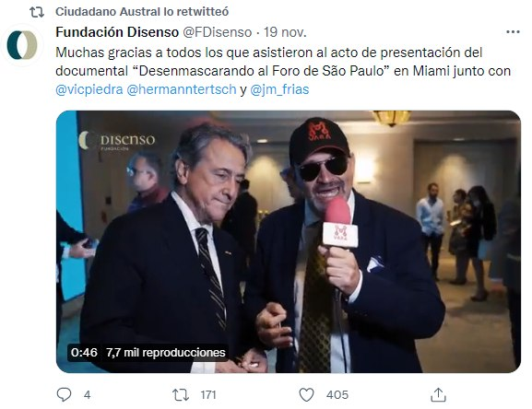
Task: Open the 19 nov. tweet timestamp
Action: click(x=285, y=32)
